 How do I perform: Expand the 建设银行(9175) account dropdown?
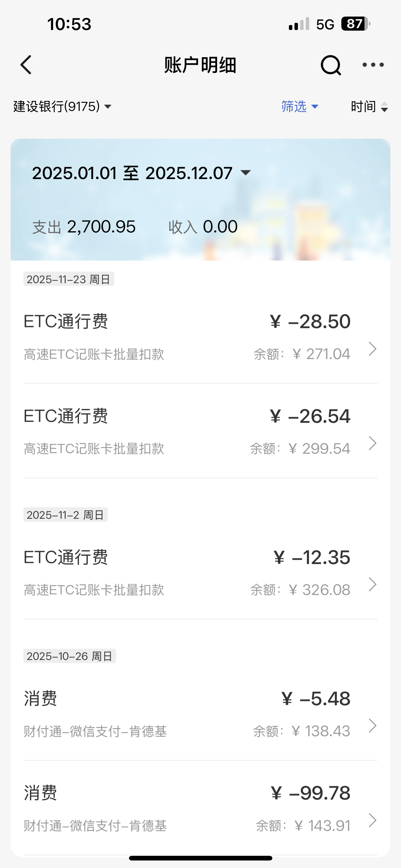tap(62, 107)
